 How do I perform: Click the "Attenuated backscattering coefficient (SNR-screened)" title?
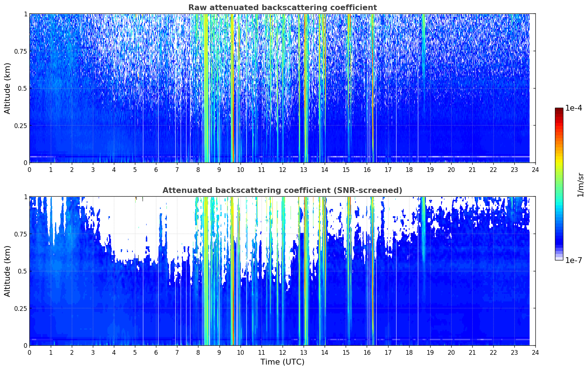pyautogui.click(x=282, y=190)
